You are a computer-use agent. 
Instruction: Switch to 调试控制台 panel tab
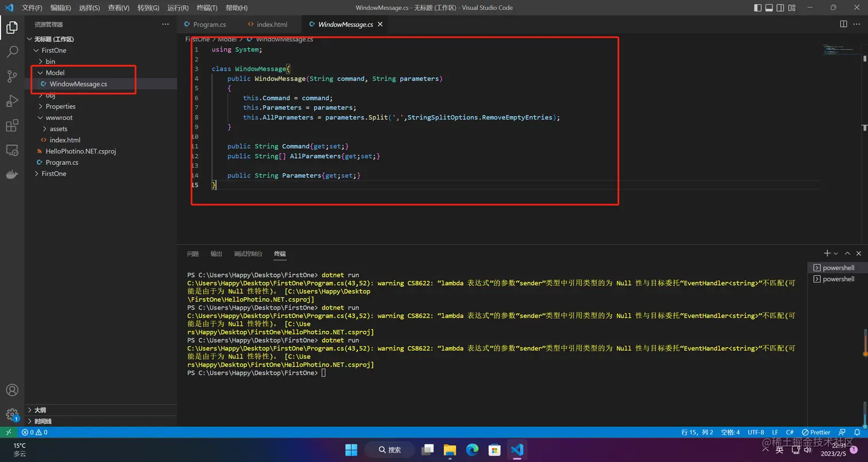248,253
